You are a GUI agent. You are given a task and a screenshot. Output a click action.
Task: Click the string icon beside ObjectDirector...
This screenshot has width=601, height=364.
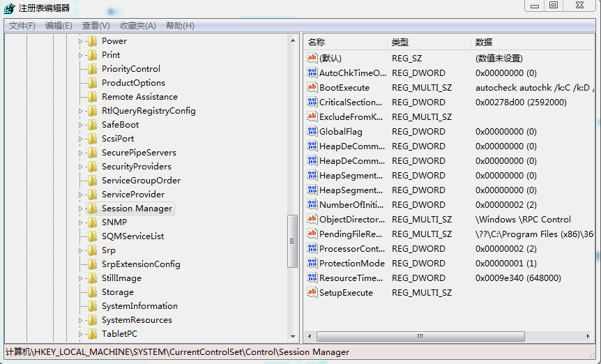(312, 219)
